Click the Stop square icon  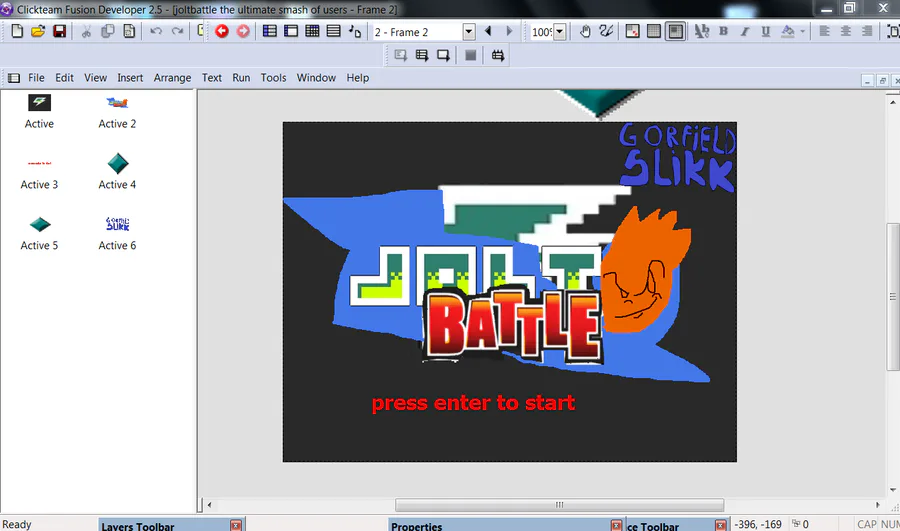471,55
